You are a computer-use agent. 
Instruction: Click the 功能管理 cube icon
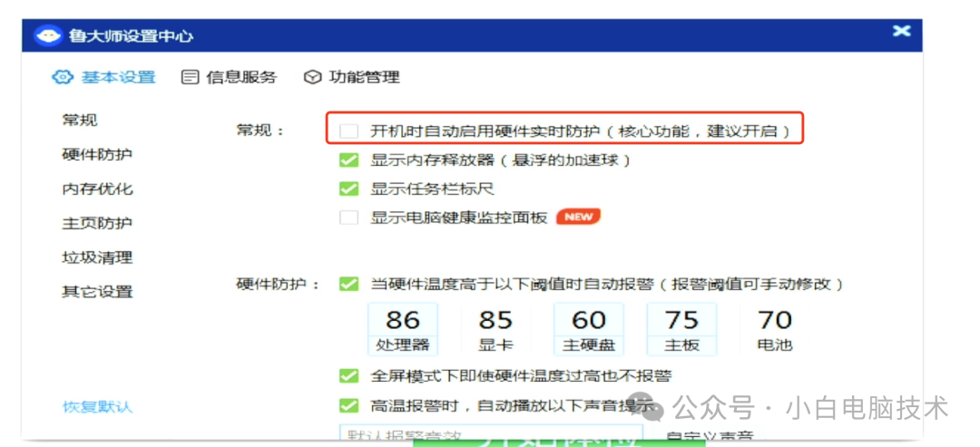click(x=312, y=77)
